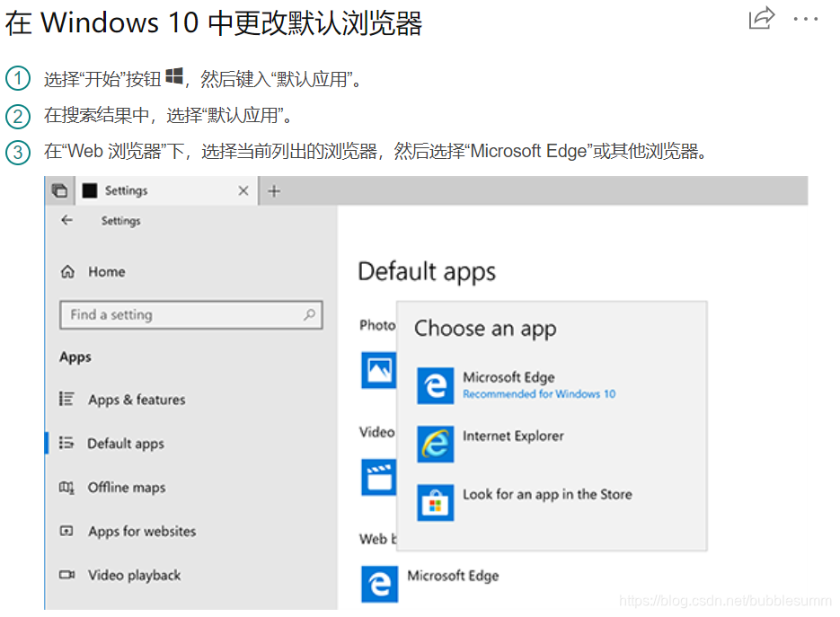
Task: Click the black Settings tab favicon
Action: (90, 190)
